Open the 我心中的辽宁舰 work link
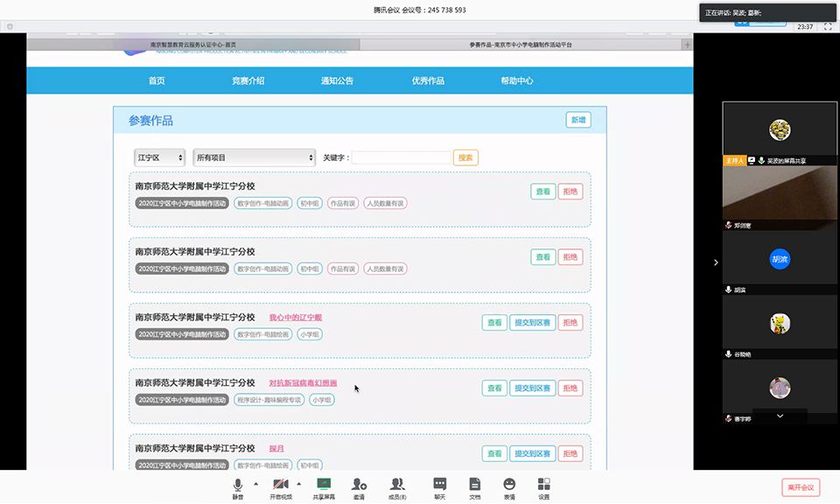840x504 pixels. click(x=295, y=318)
